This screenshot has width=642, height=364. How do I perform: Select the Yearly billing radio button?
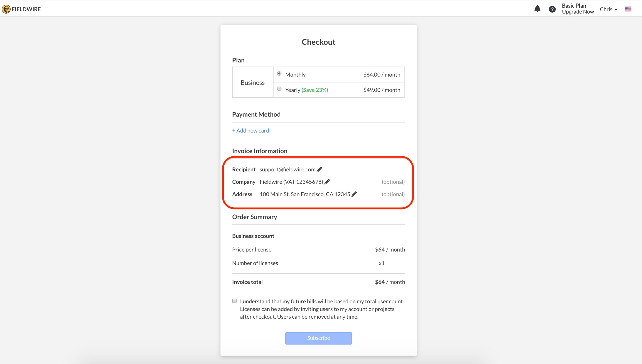[x=279, y=89]
